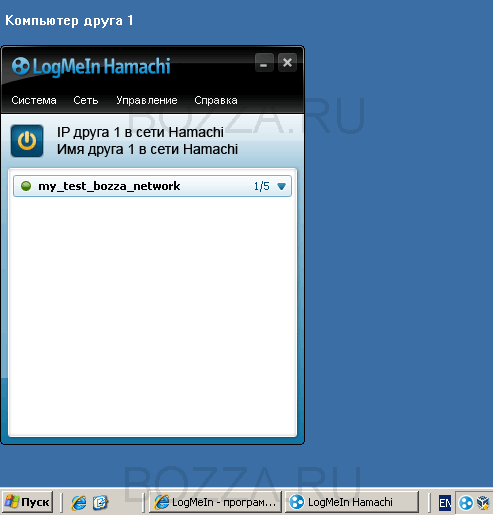Click the LogMeIn Hamachi logo in title bar
Screen dimensions: 493x515
(x=91, y=66)
